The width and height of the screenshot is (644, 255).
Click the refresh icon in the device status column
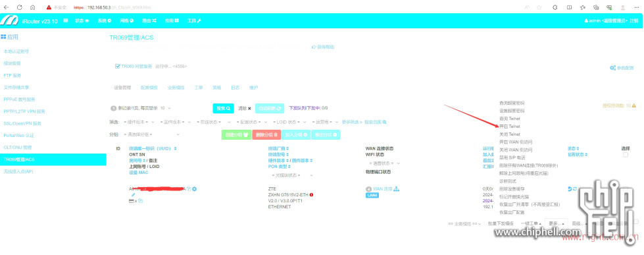pos(574,189)
